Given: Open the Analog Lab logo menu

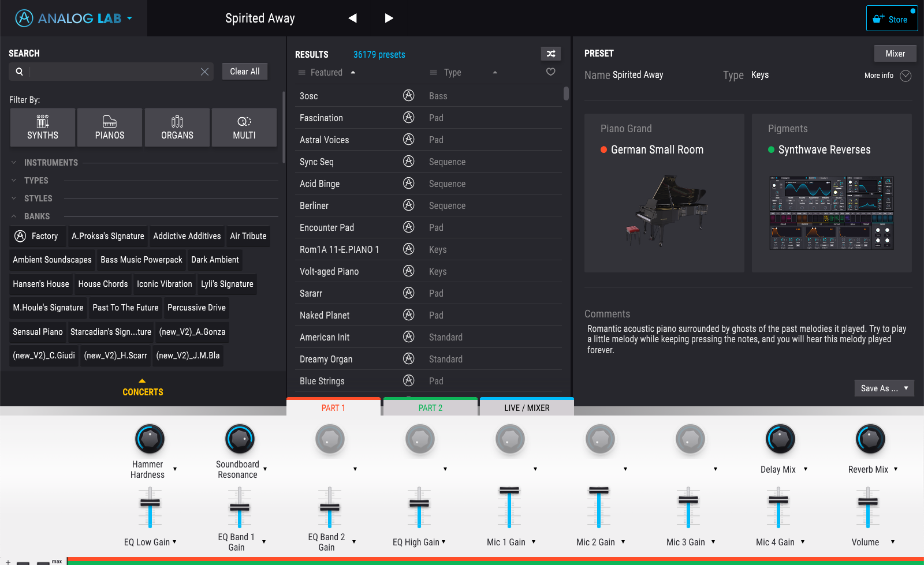Looking at the screenshot, I should pos(73,18).
